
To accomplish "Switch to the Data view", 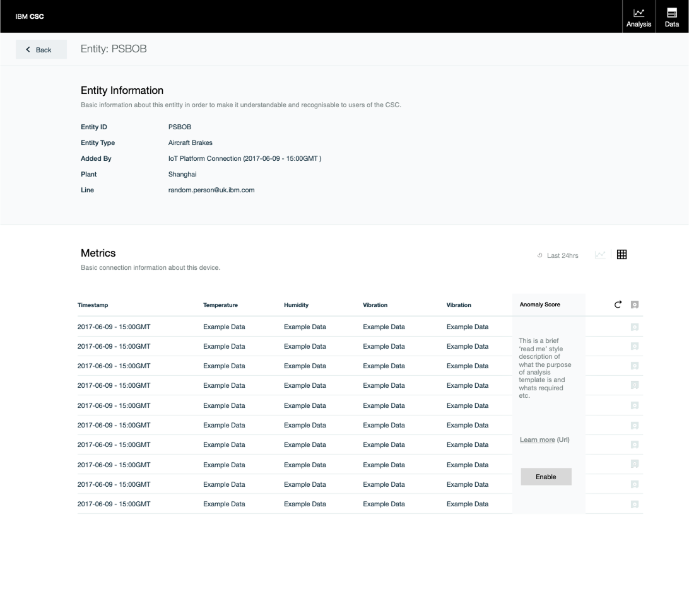I will (671, 16).
